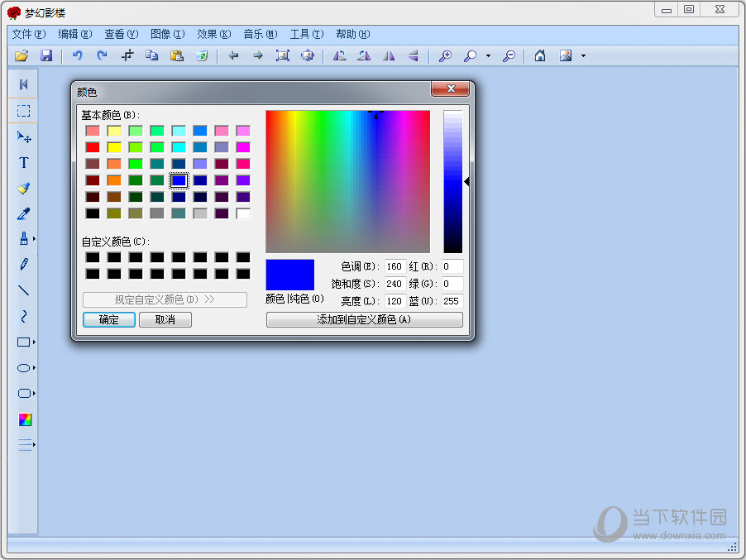Viewport: 746px width, 560px height.
Task: Pick the pure red basic color swatch
Action: [x=93, y=147]
